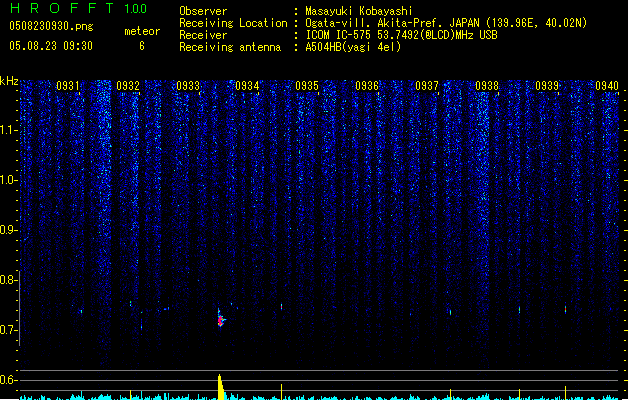Viewport: 629px width, 400px height.
Task: Click the 'Receiving antenna' field label
Action: (230, 47)
